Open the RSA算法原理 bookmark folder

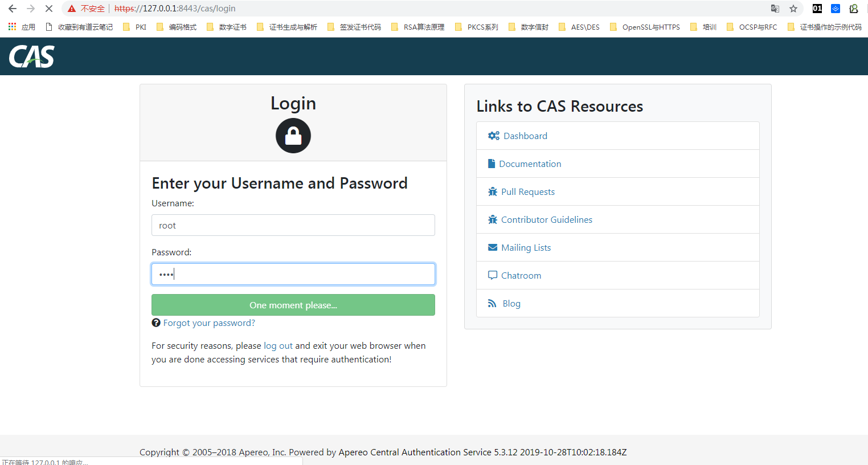pyautogui.click(x=418, y=27)
